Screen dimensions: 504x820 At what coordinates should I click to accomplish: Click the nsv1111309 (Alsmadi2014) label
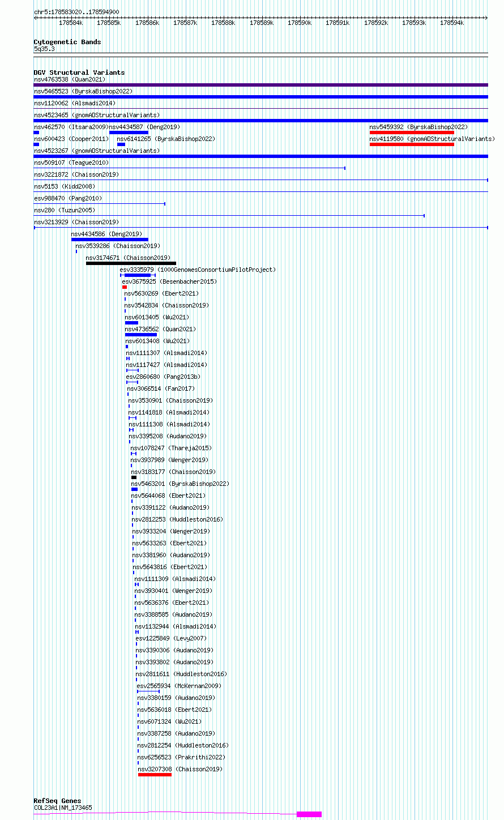click(175, 579)
